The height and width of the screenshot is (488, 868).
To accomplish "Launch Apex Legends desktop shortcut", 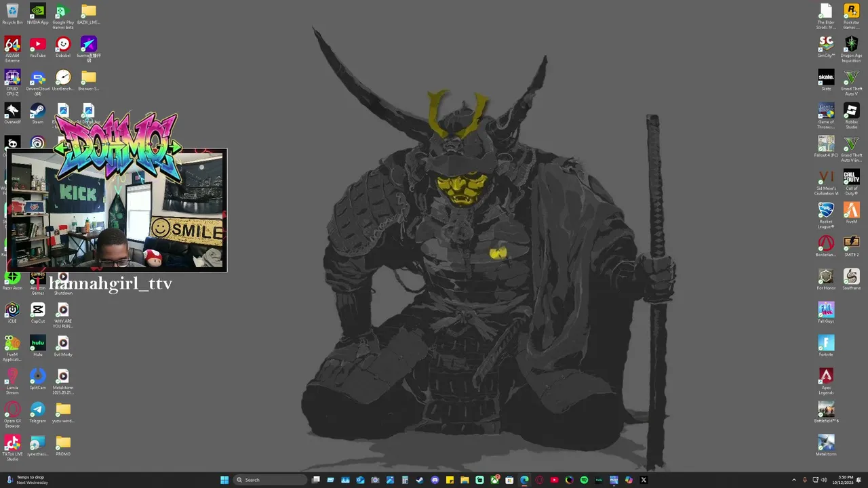I will click(826, 382).
